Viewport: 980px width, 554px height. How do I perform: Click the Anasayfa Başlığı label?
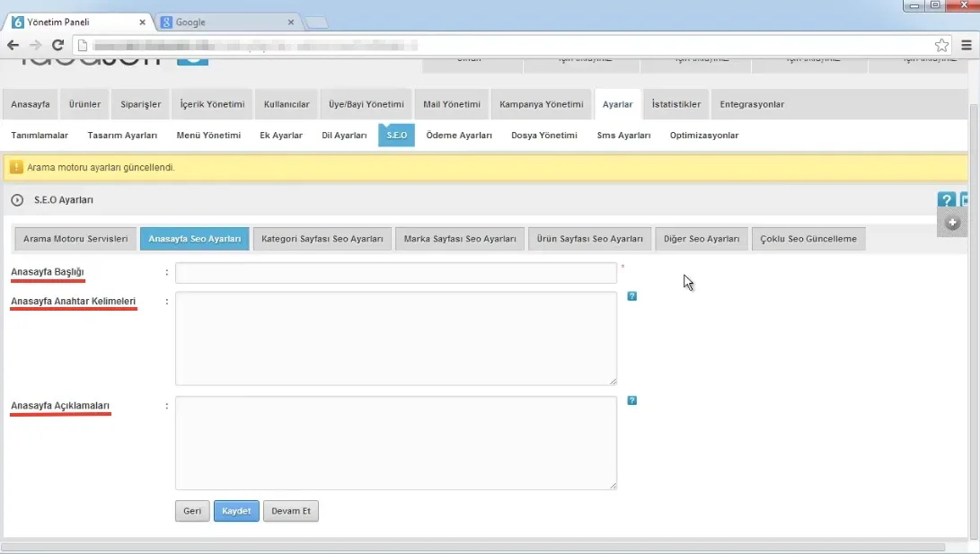[x=48, y=272]
